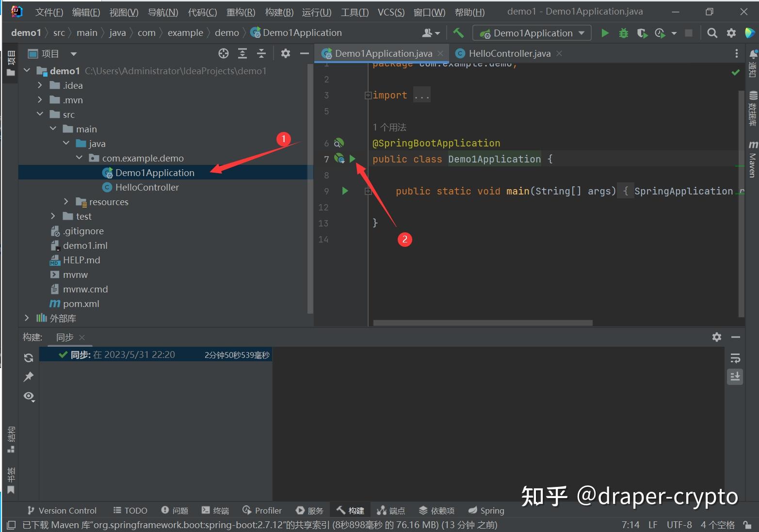Toggle the Structure side tool button
The image size is (759, 532).
tap(11, 440)
